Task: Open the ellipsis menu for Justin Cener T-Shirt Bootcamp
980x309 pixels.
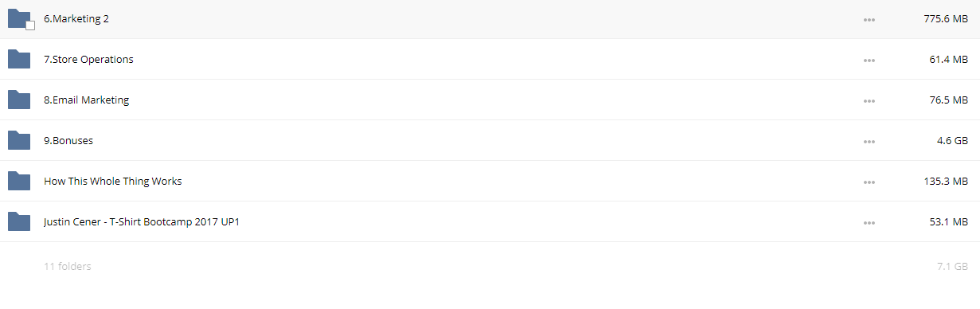Action: click(x=869, y=223)
